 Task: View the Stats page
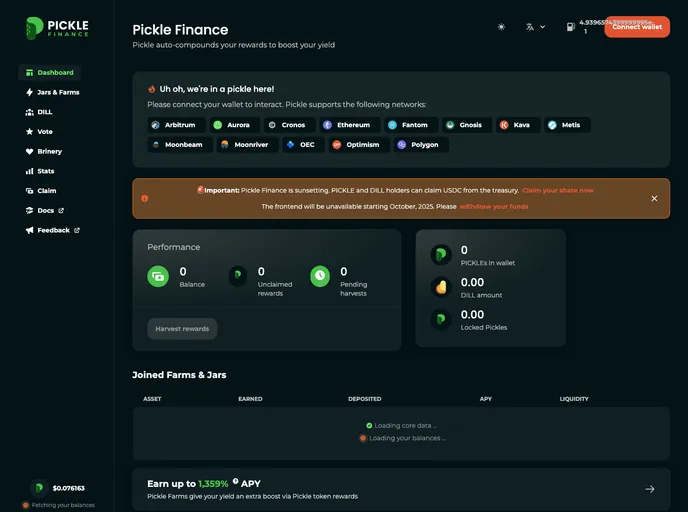(40, 171)
